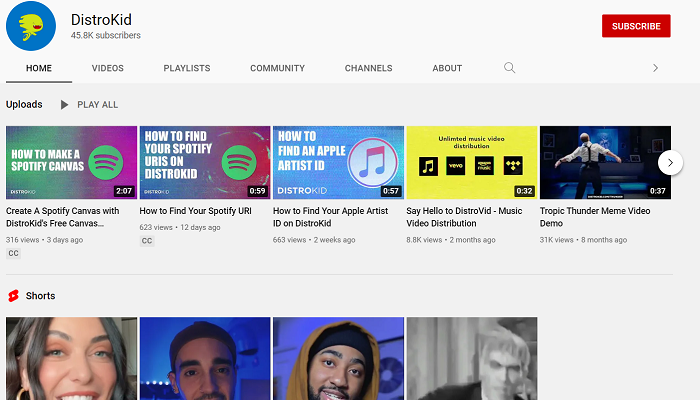Open the Videos tab
Screen dimensions: 700x400
(108, 68)
